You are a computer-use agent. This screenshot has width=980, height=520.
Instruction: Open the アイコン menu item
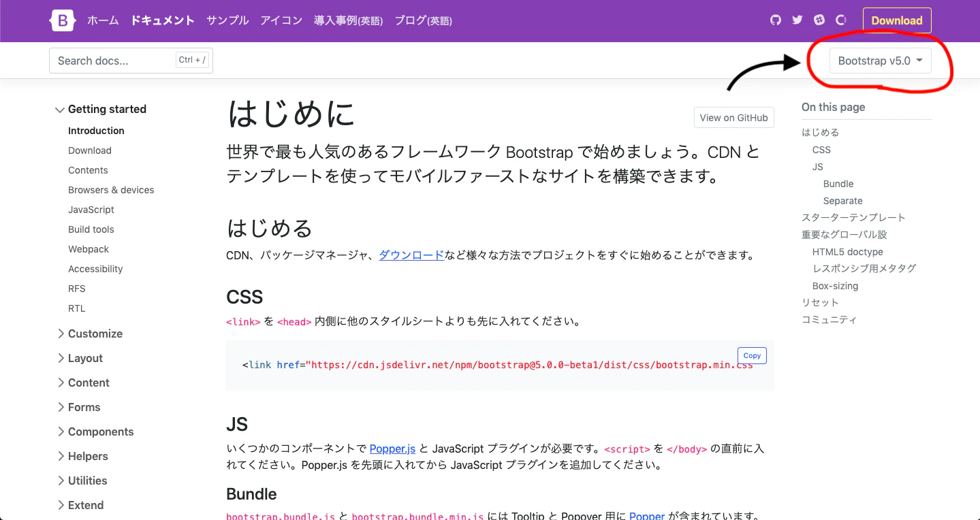tap(281, 20)
